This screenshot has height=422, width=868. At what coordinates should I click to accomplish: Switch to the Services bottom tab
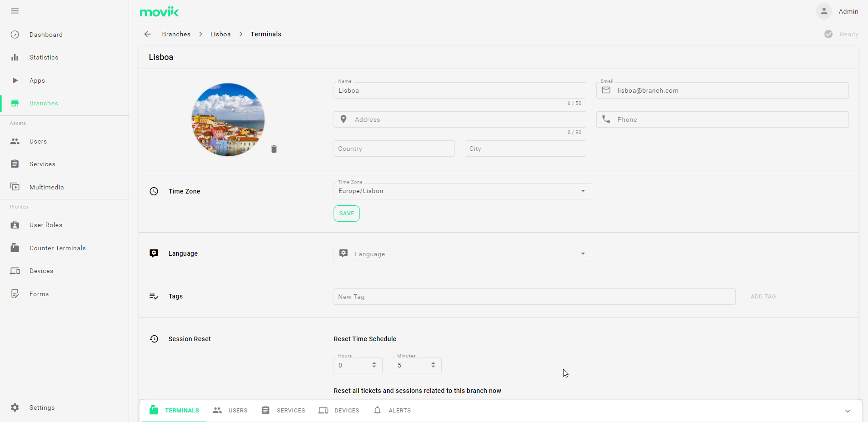pos(283,411)
